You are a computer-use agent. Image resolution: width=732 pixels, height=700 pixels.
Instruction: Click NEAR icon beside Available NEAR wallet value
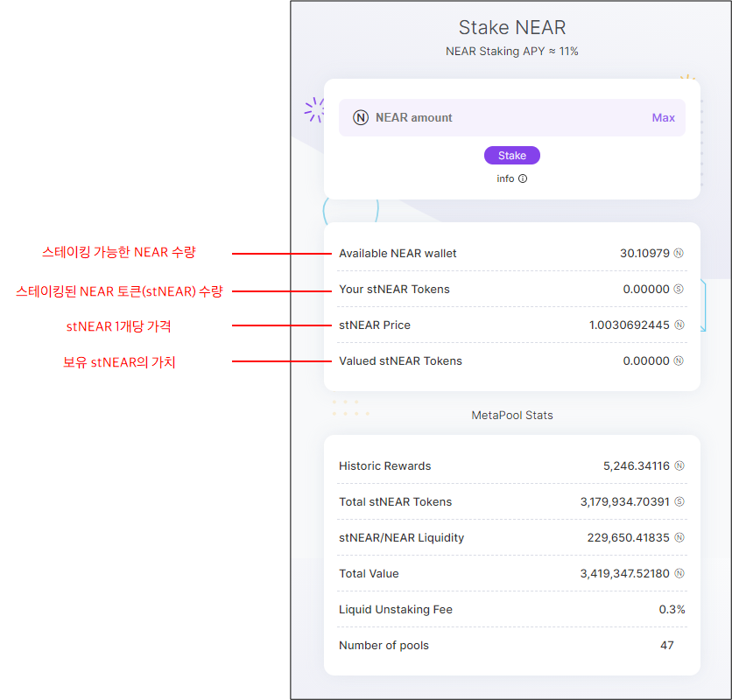pos(679,253)
